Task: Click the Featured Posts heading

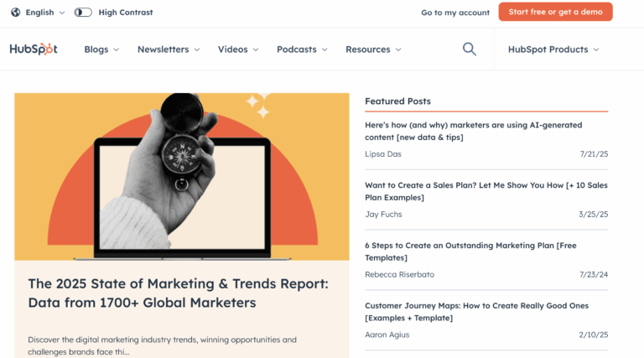Action: pos(397,101)
